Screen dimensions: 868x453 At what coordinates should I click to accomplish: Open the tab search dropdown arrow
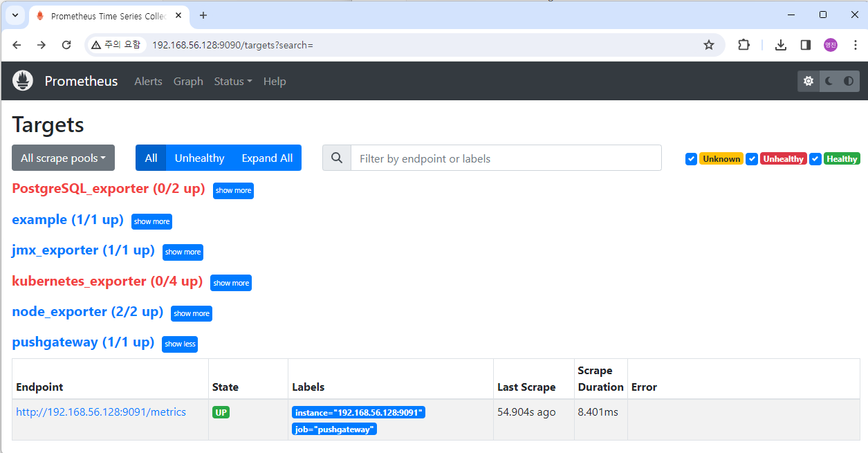15,15
